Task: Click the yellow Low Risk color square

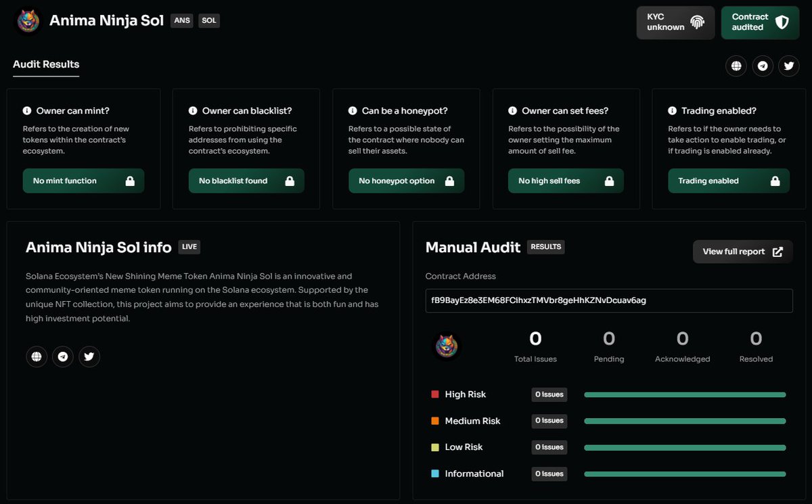Action: point(435,447)
